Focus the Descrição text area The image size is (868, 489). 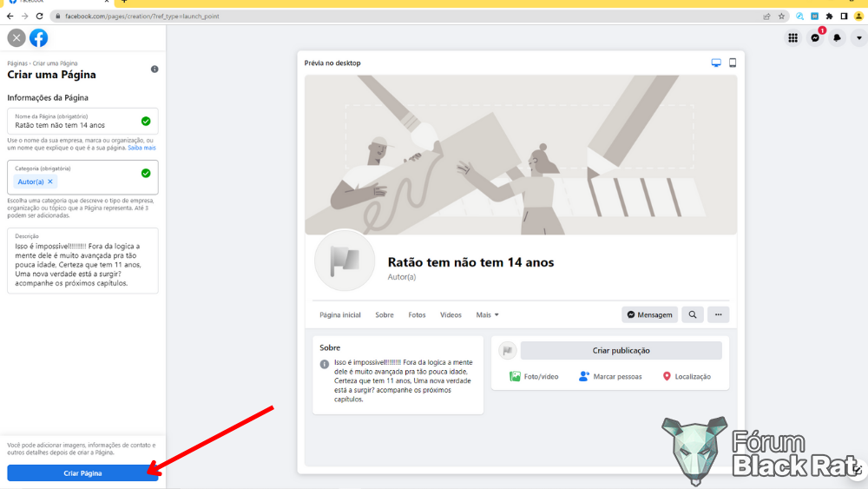pos(82,261)
